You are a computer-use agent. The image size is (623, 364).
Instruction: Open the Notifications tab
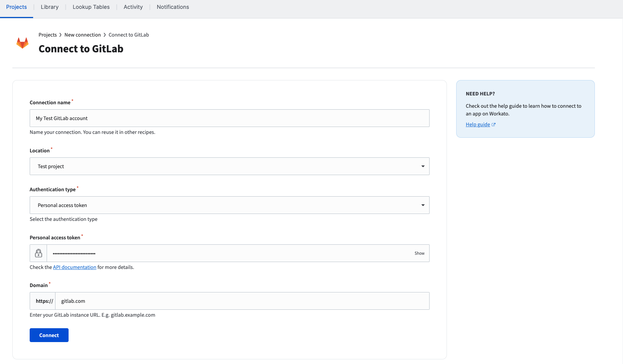[173, 7]
